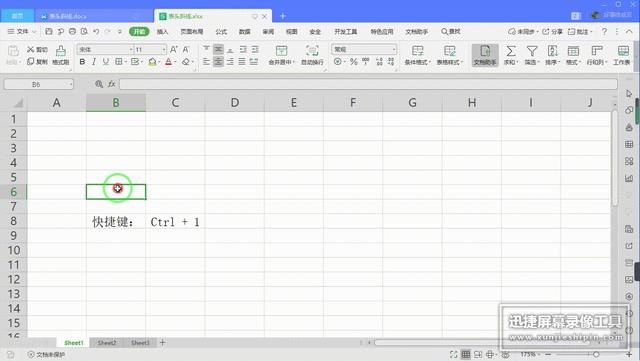Toggle middle vertical alignment
The image size is (640, 361).
pyautogui.click(x=218, y=49)
